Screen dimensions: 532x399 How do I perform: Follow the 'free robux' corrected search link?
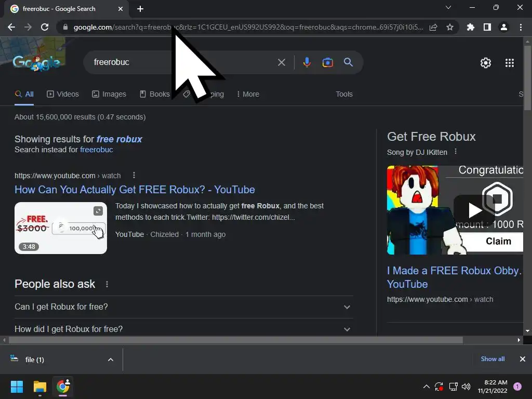[119, 139]
